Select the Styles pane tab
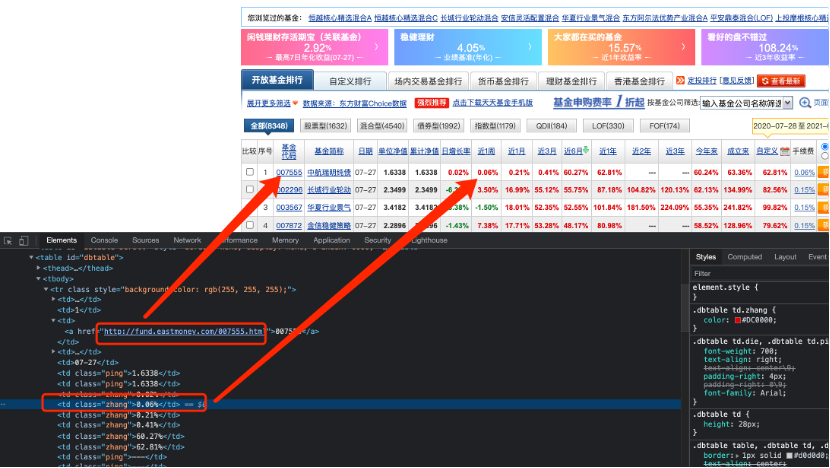This screenshot has height=468, width=830. coord(706,257)
